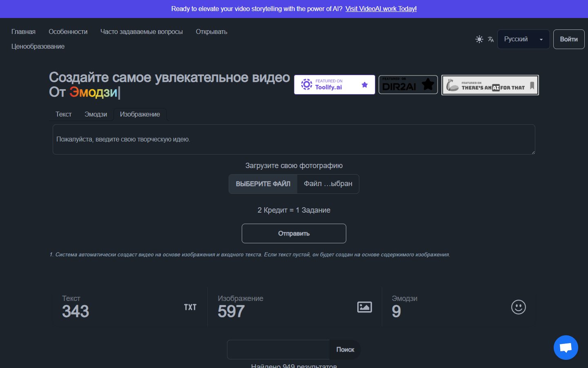Viewport: 588px width, 368px height.
Task: Open the There's An AI For That badge
Action: pos(490,85)
